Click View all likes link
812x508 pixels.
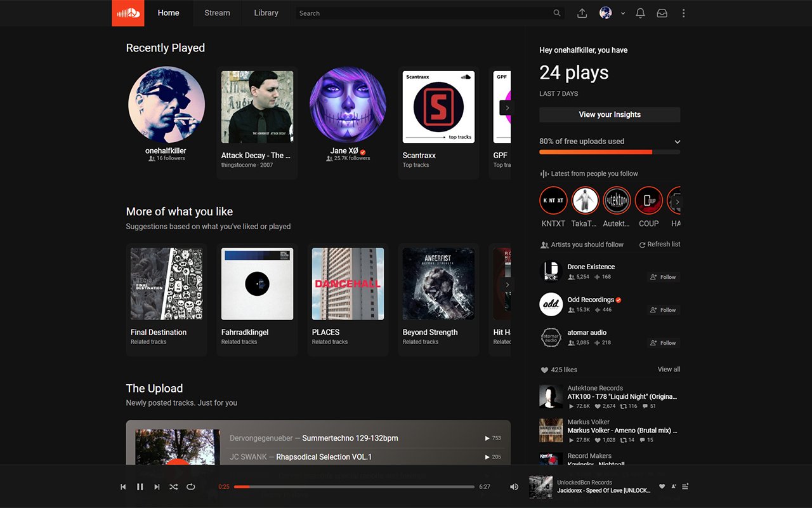pyautogui.click(x=669, y=369)
